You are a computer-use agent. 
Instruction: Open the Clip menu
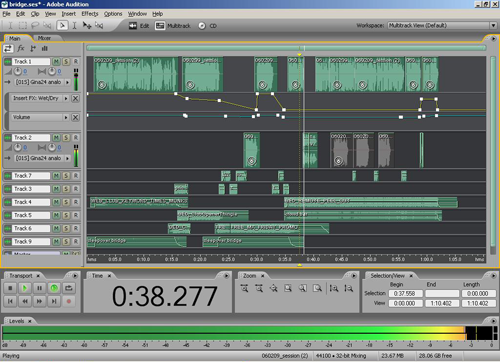point(35,14)
